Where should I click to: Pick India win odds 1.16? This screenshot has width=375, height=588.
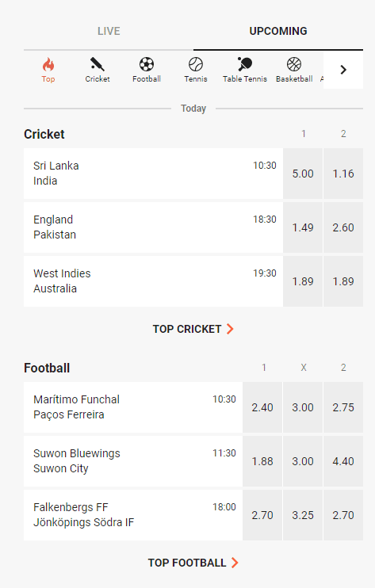click(x=343, y=174)
